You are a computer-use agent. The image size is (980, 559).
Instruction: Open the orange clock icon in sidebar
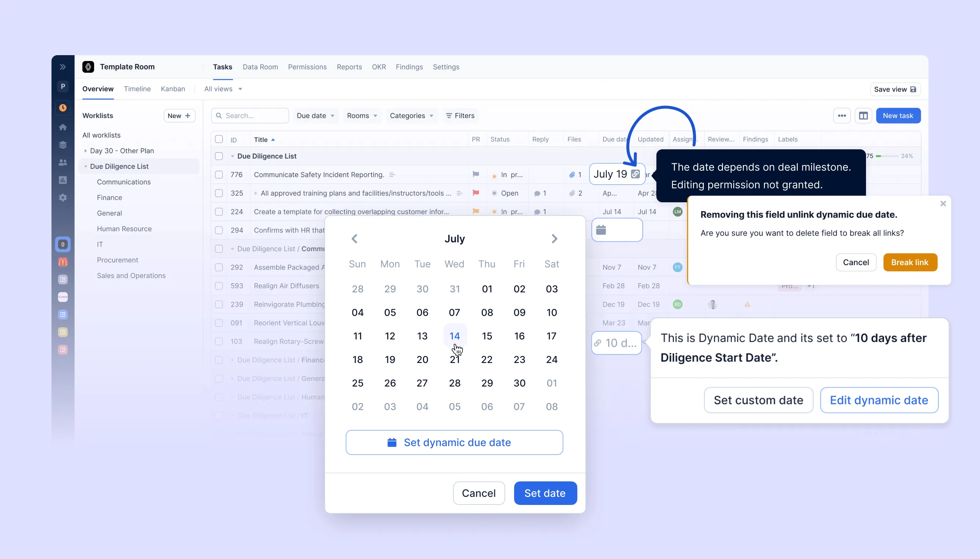[x=63, y=108]
